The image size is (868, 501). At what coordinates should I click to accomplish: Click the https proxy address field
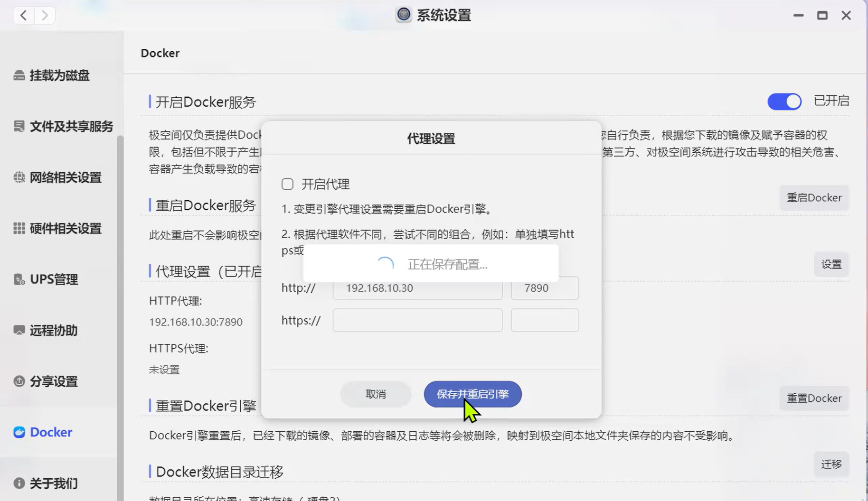coord(417,320)
